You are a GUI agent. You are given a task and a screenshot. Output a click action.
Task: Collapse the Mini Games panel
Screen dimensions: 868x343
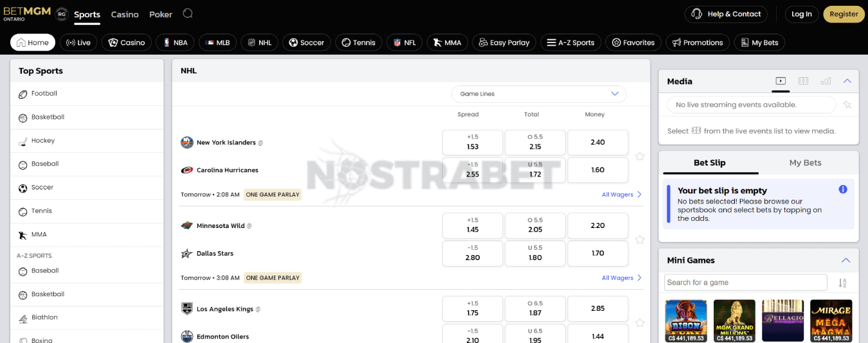pos(846,260)
